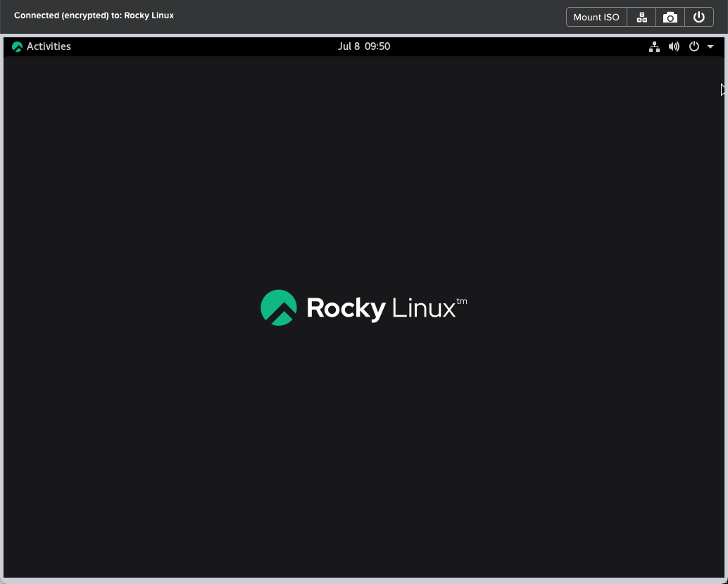This screenshot has width=728, height=584.
Task: Expand the system menu dropdown arrow
Action: pos(710,46)
